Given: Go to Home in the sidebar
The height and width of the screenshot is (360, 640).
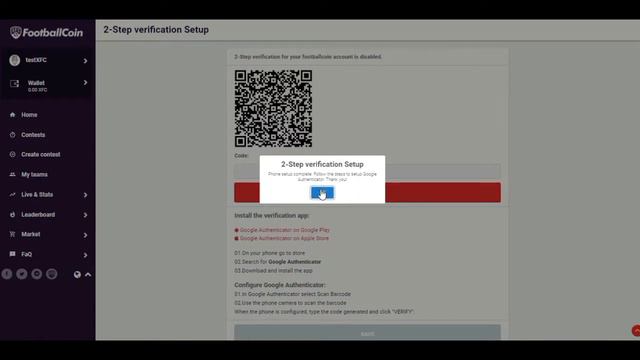Looking at the screenshot, I should click(x=29, y=115).
